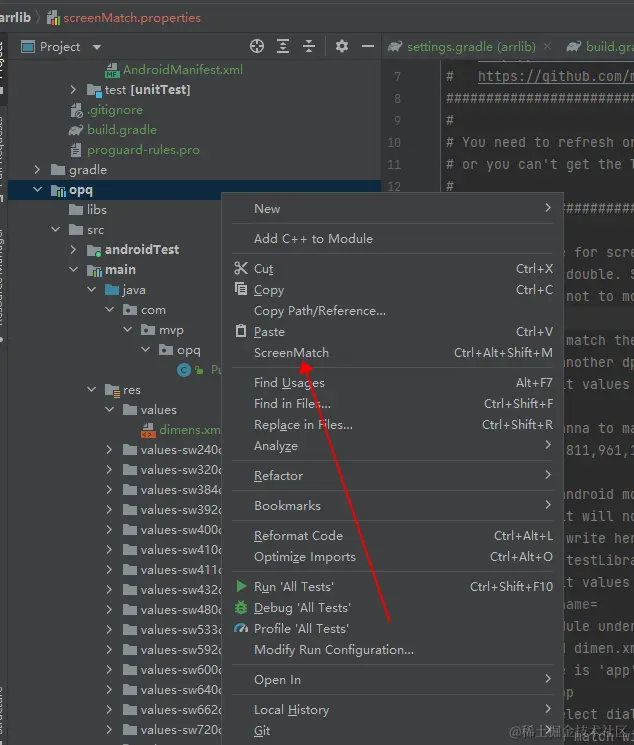The height and width of the screenshot is (745, 634).
Task: Click the Expand All icon in Project toolbar
Action: [283, 47]
